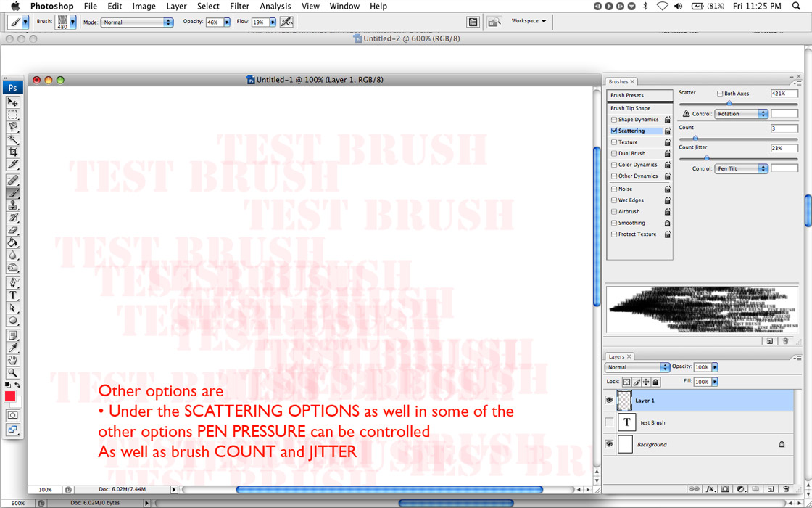
Task: Pick the Clone Stamp tool
Action: (x=13, y=205)
